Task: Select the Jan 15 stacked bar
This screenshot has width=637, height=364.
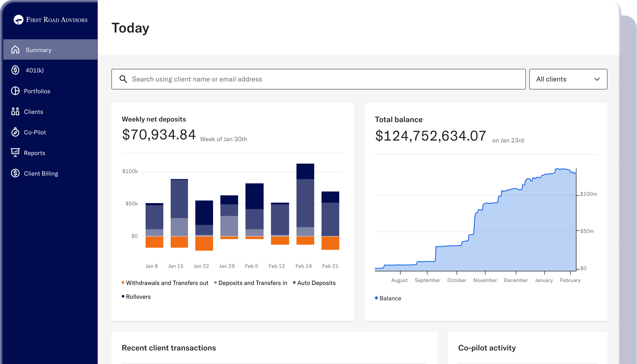Action: pyautogui.click(x=179, y=213)
